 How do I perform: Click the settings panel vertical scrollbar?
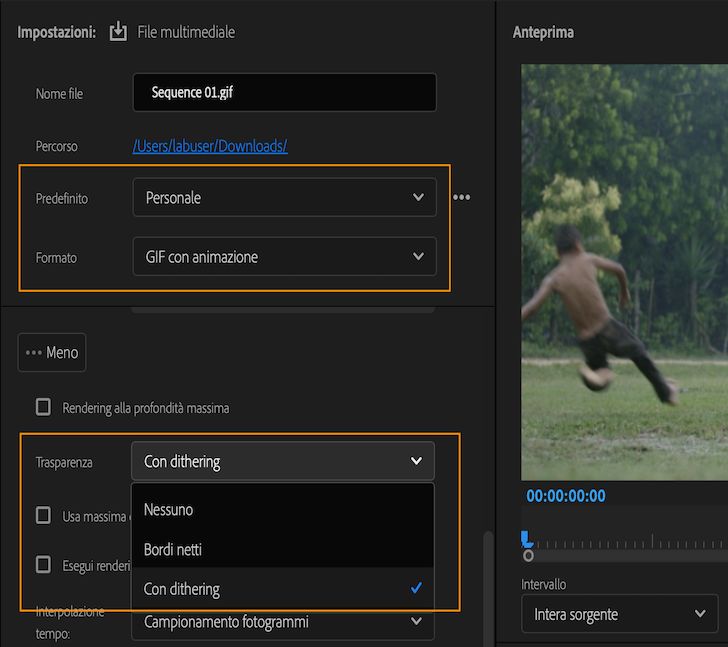[x=488, y=587]
